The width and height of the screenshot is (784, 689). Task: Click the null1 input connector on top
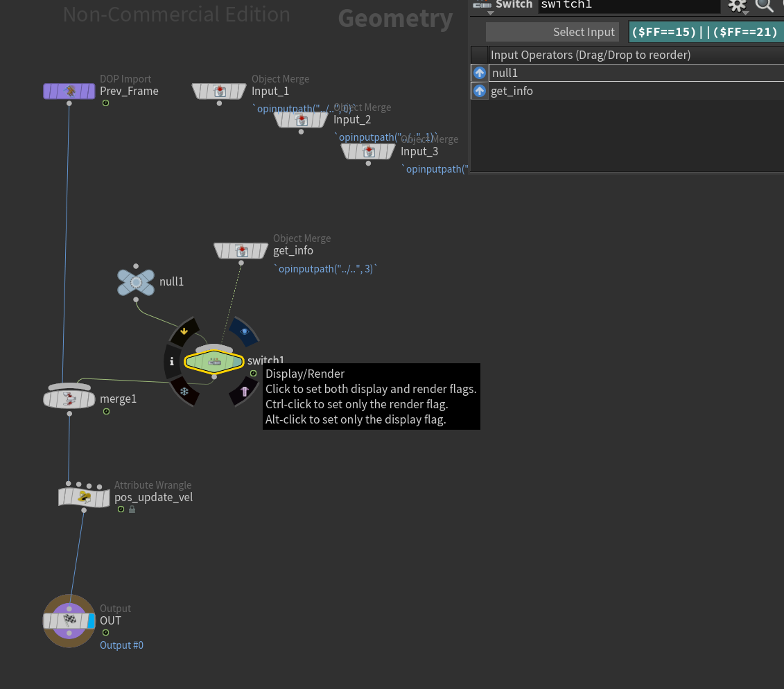(136, 266)
